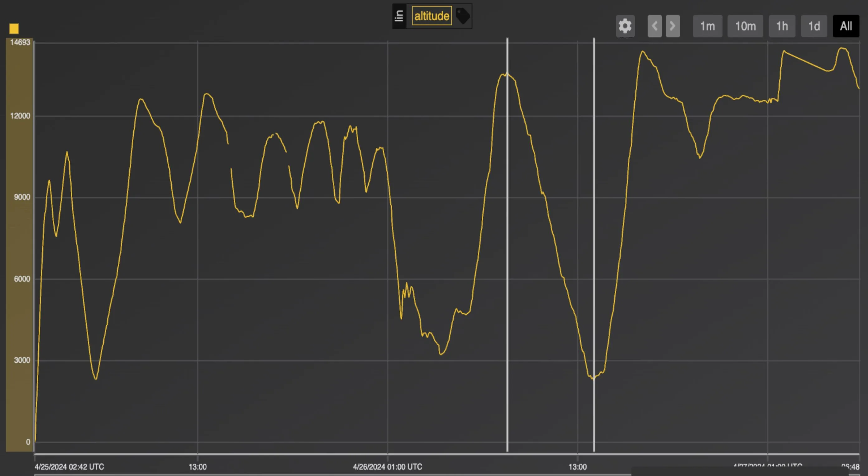Click the y-axis label 6000

point(22,279)
